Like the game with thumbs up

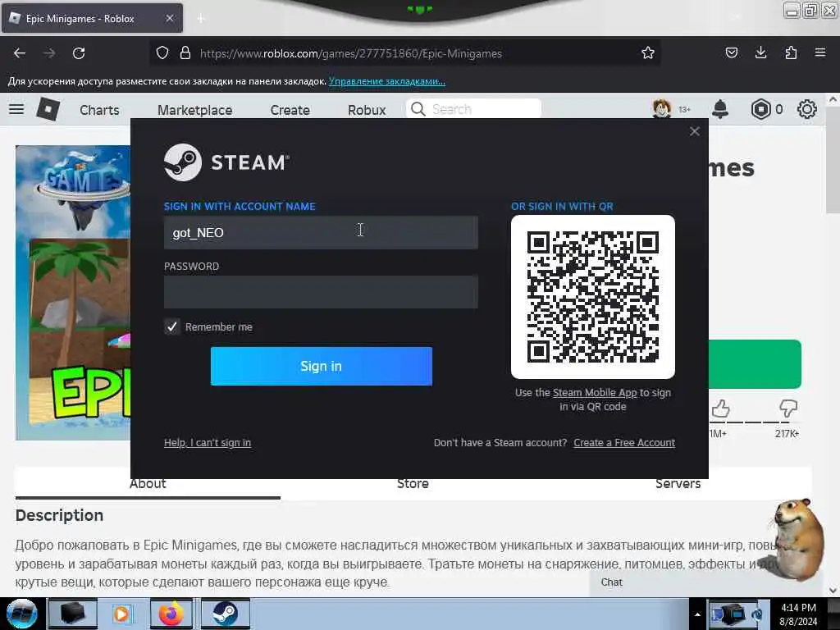[x=720, y=409]
